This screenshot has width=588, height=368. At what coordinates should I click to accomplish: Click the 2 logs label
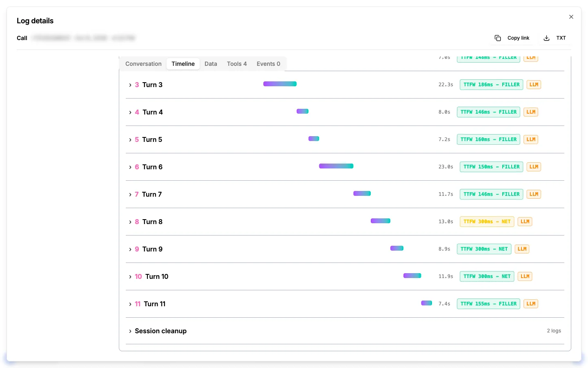(x=554, y=331)
